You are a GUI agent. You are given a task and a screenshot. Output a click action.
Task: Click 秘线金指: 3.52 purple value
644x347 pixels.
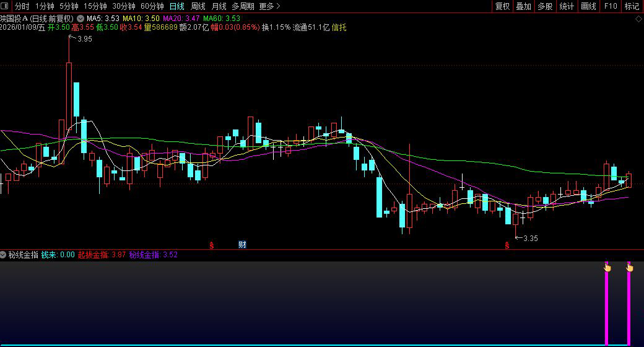[x=153, y=255]
